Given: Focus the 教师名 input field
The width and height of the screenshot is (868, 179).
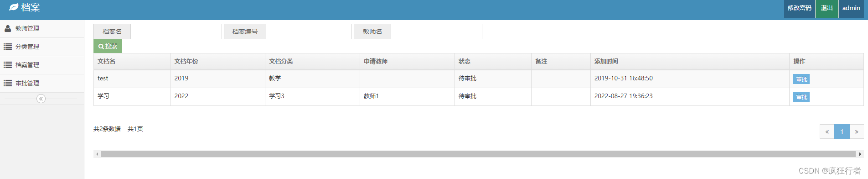Looking at the screenshot, I should [x=436, y=32].
